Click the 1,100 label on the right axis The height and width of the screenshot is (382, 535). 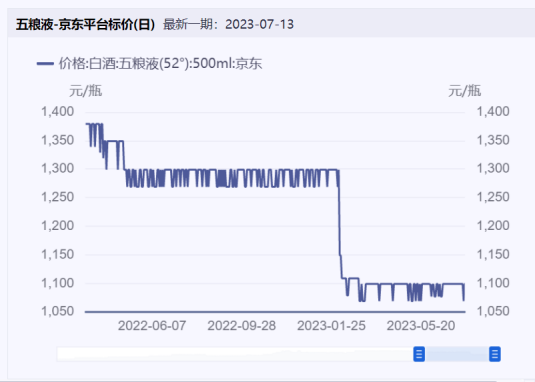click(493, 283)
